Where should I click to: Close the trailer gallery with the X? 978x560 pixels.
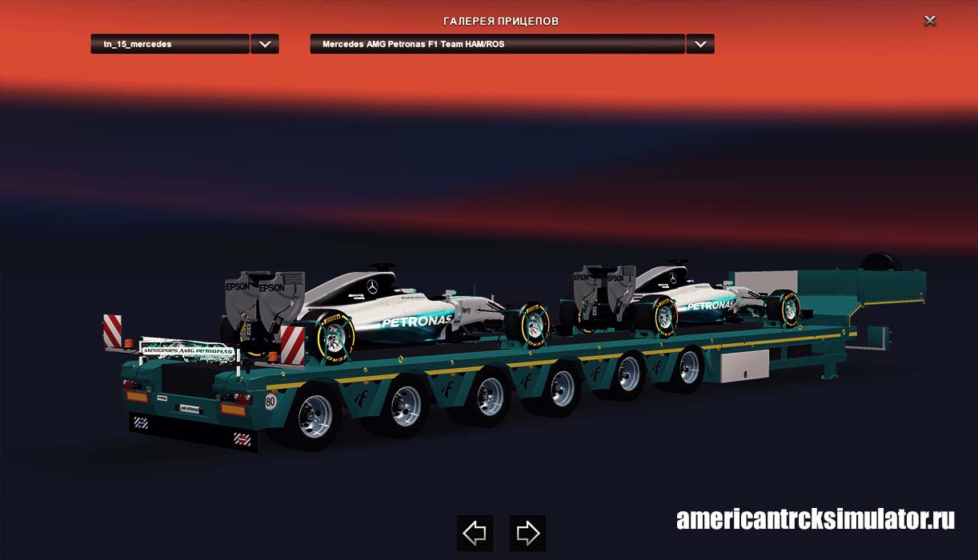(929, 21)
